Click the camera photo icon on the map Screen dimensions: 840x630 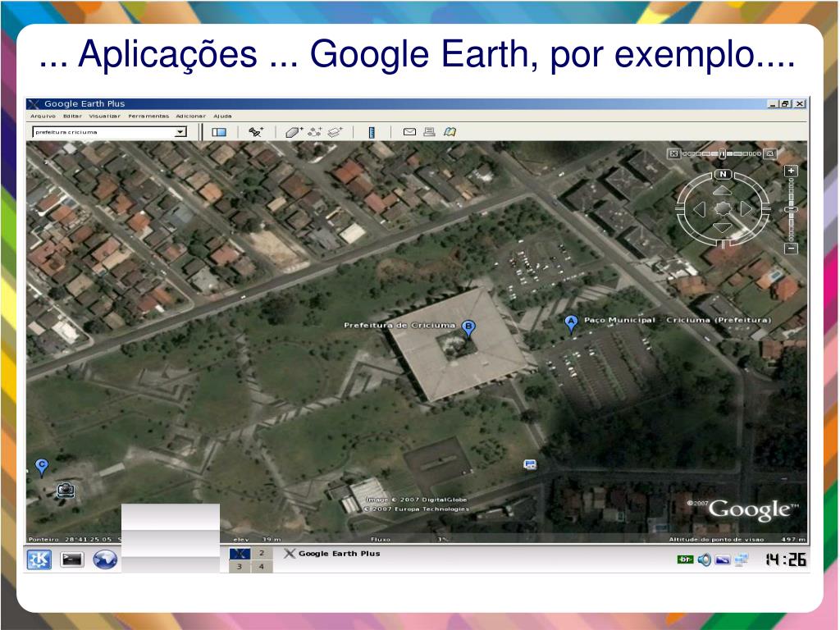tap(66, 490)
